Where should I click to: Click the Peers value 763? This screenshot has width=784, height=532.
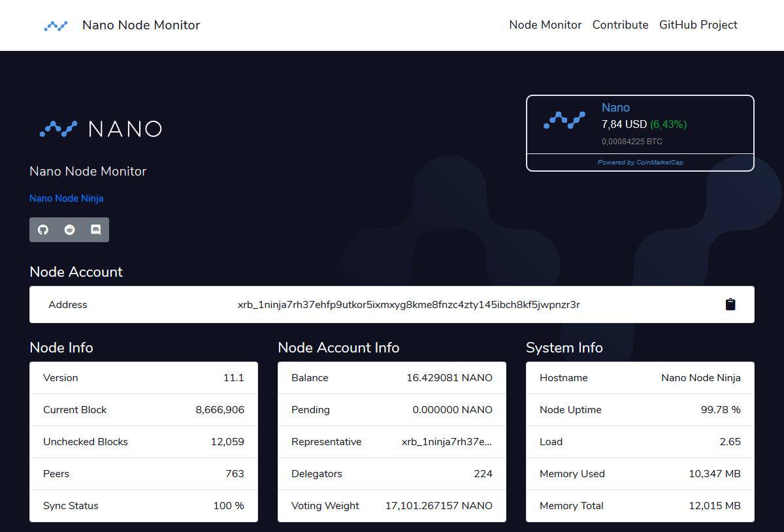coord(235,474)
